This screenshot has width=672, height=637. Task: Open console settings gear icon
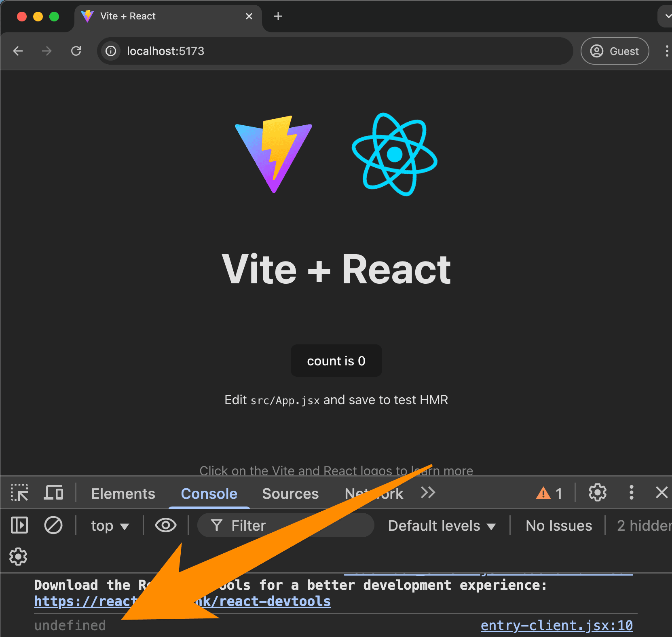pos(18,557)
